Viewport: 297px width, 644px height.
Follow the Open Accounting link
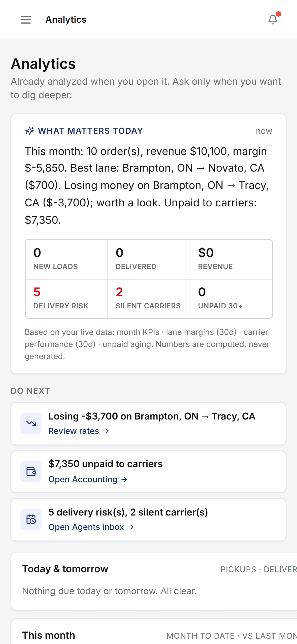click(88, 479)
